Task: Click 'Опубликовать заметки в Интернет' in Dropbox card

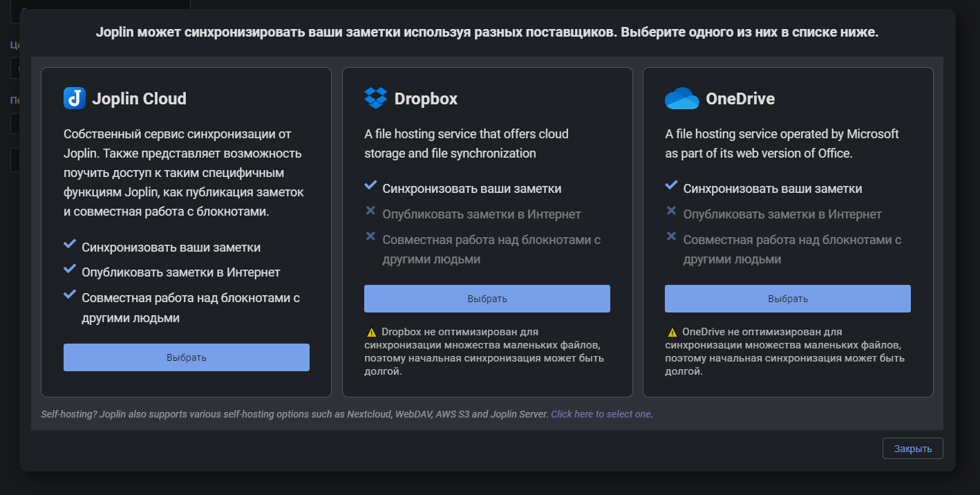Action: click(x=482, y=214)
